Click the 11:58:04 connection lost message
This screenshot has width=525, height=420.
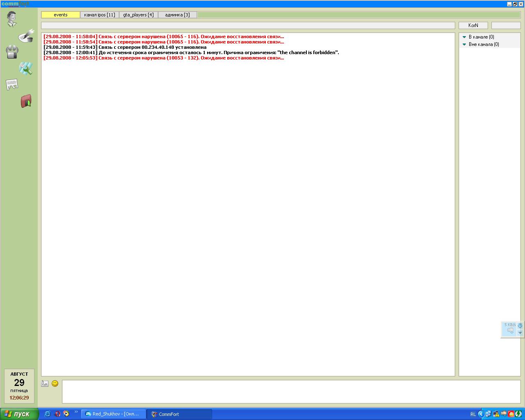click(164, 37)
